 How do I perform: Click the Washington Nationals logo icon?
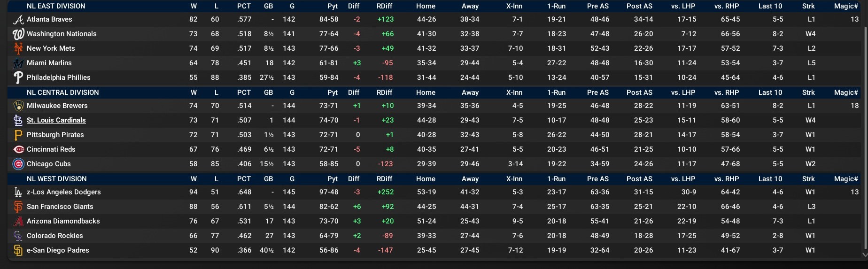click(x=18, y=34)
